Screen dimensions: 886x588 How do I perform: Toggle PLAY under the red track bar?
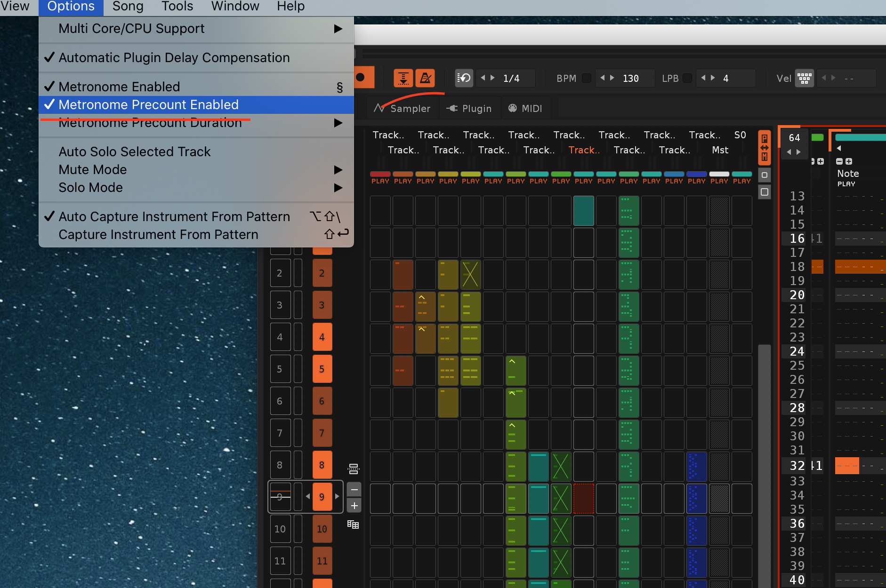[x=380, y=181]
